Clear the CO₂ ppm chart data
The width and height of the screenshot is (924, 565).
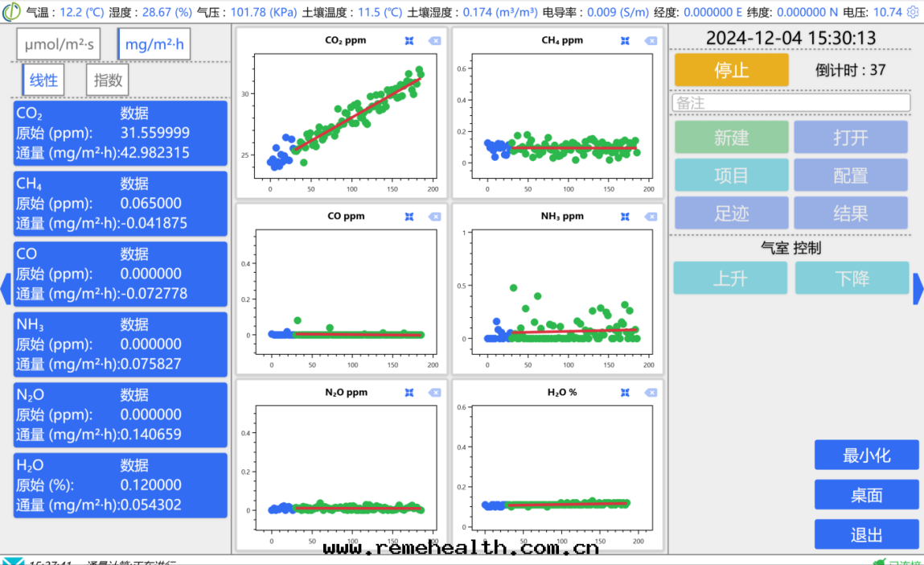[x=435, y=41]
